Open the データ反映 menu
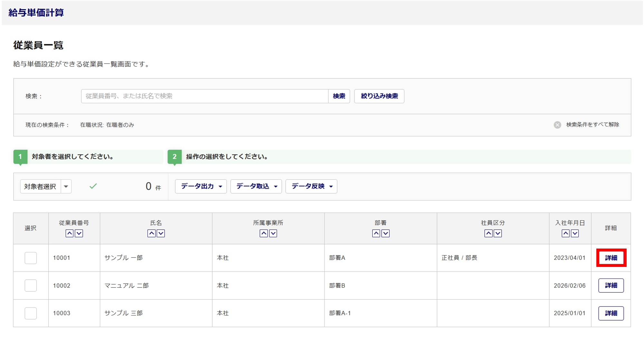Image resolution: width=644 pixels, height=337 pixels. point(311,187)
